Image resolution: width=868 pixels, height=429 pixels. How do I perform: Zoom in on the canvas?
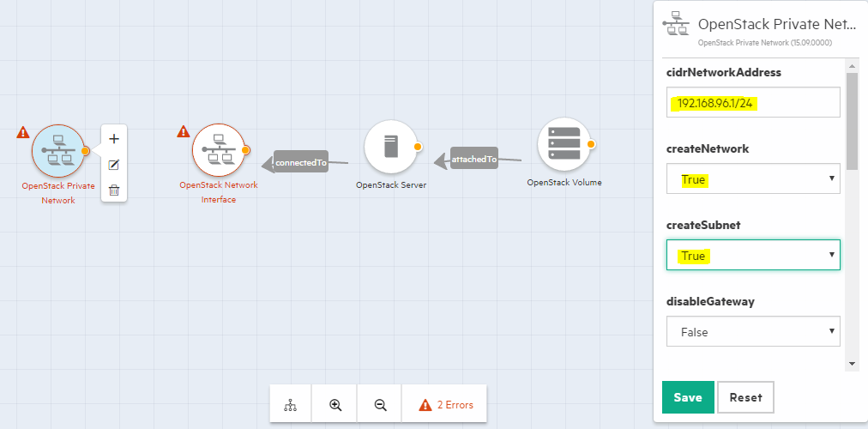click(335, 405)
